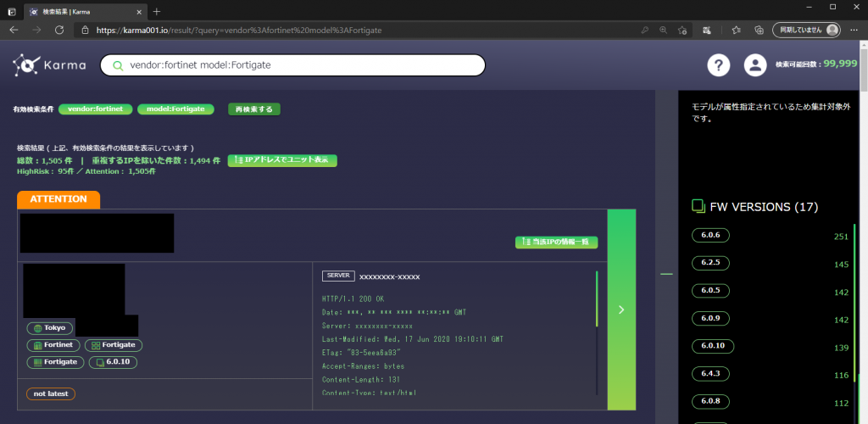This screenshot has width=868, height=424.
Task: Click the HTTP/1.1 200 OK line
Action: [x=353, y=298]
